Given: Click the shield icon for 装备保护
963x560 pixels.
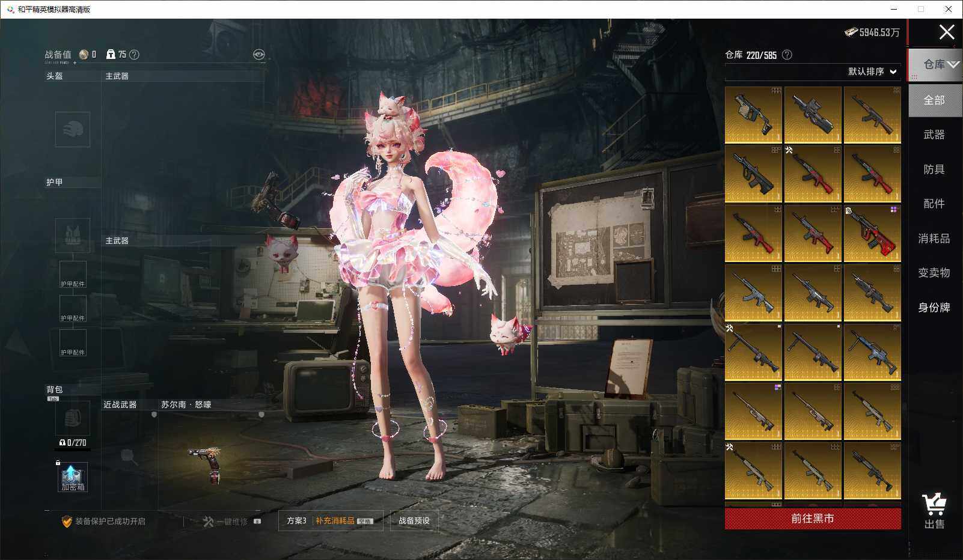Looking at the screenshot, I should 67,522.
